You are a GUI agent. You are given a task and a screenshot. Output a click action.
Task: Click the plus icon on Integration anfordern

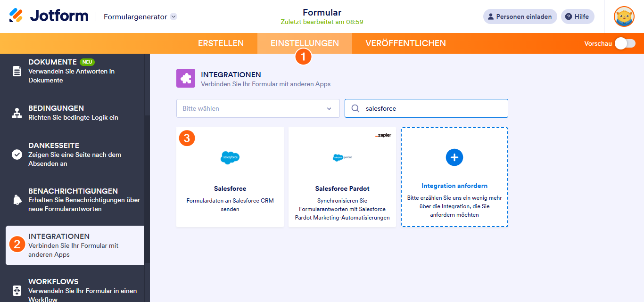click(x=454, y=157)
